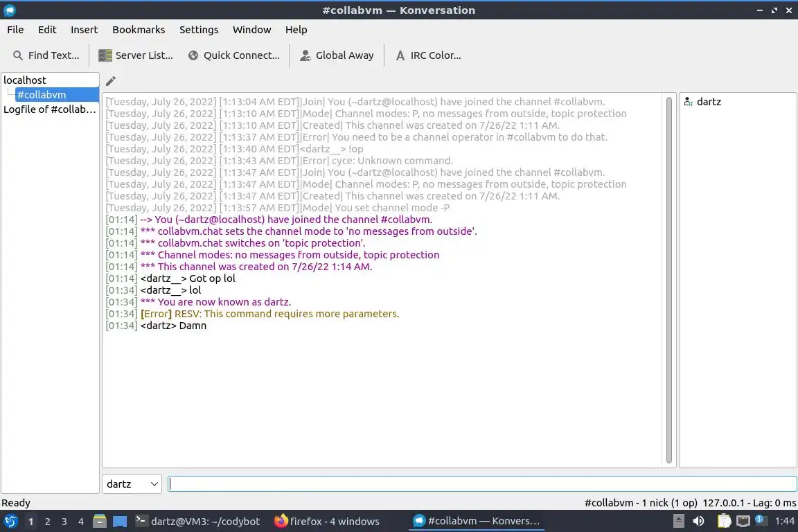Select dartz in the nick list
Screen dimensions: 798x532
click(x=709, y=102)
